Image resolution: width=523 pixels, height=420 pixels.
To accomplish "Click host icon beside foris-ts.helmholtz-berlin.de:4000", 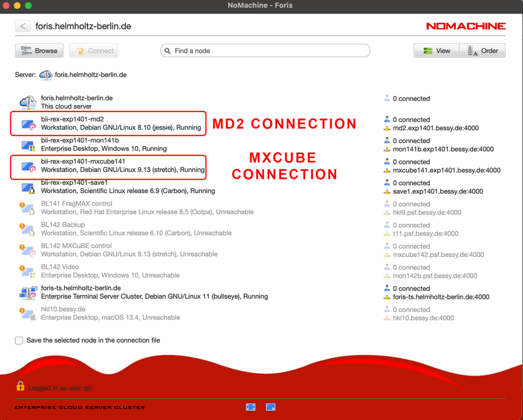I will click(x=387, y=297).
